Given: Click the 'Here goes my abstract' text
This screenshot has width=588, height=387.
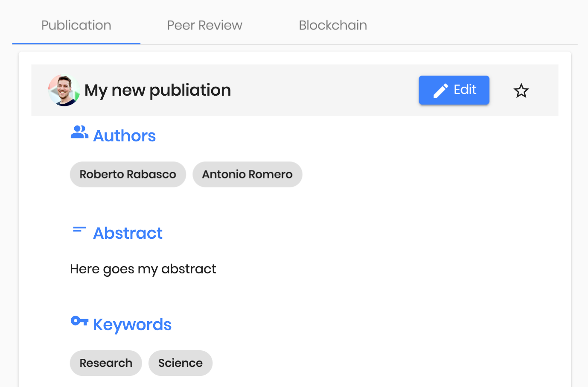Looking at the screenshot, I should click(x=143, y=269).
